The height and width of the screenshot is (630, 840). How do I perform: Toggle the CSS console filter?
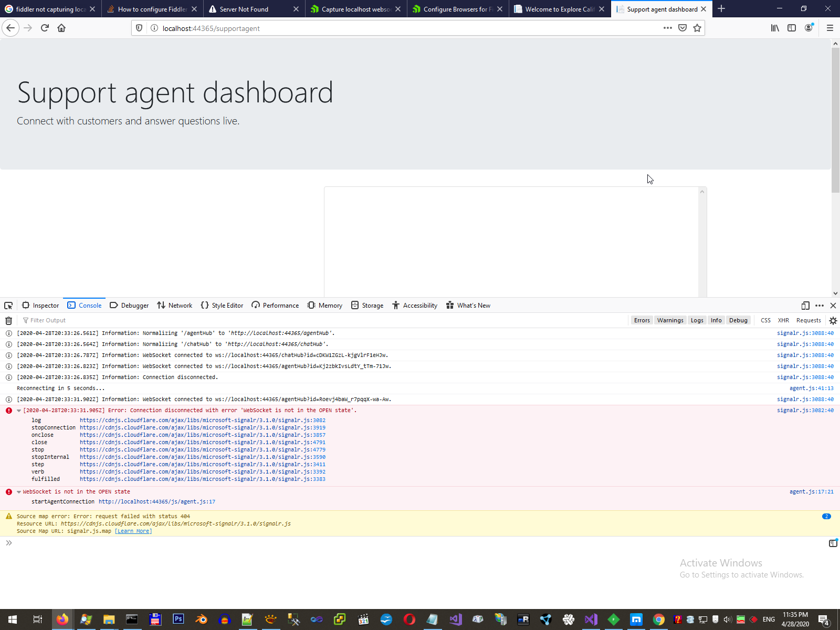(765, 320)
